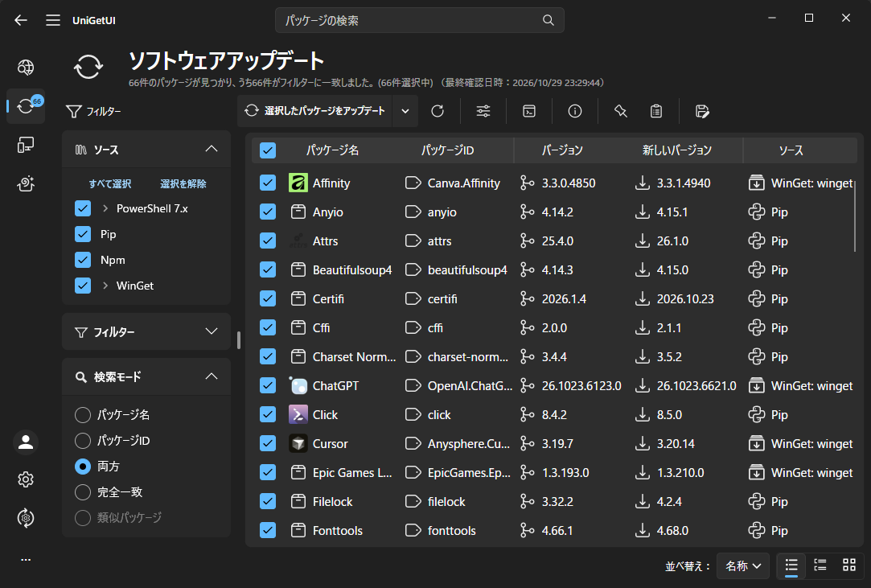The width and height of the screenshot is (871, 588).
Task: Click the sidebar pane splitter handle
Action: coord(239,340)
